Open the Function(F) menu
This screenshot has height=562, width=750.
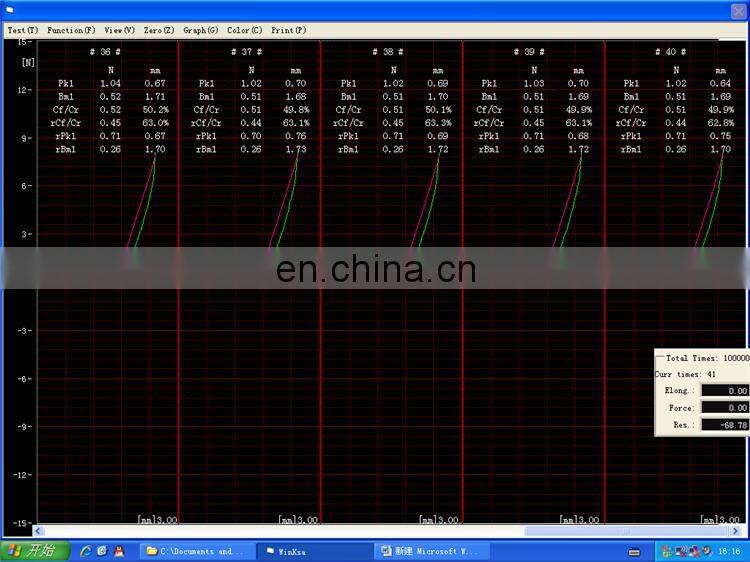point(71,30)
